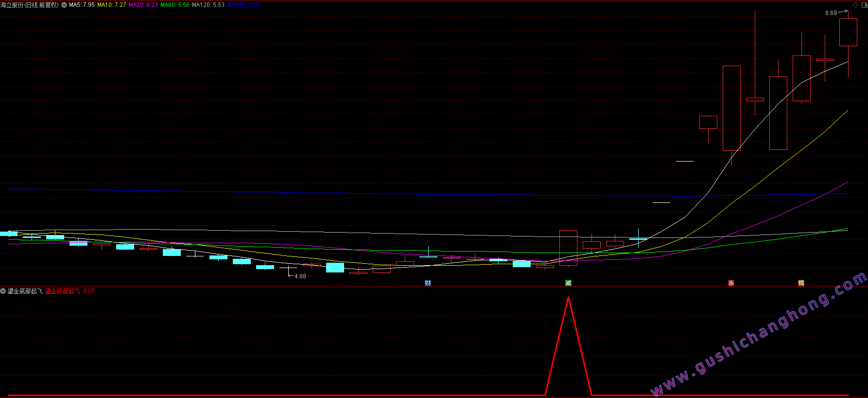Screen dimensions: 868x398
Task: Click the diamond icon at top right
Action: [855, 5]
